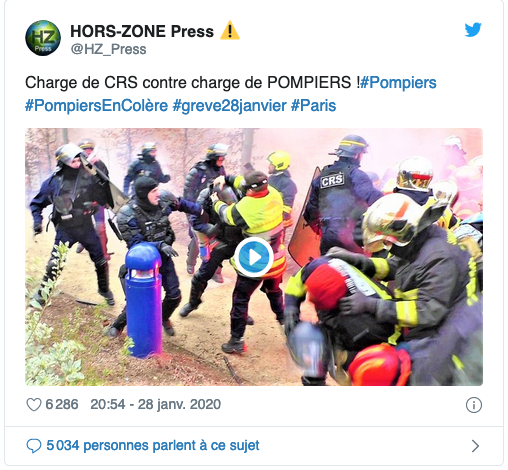Follow the #greve28janvier hashtag link
508x470 pixels.
229,106
